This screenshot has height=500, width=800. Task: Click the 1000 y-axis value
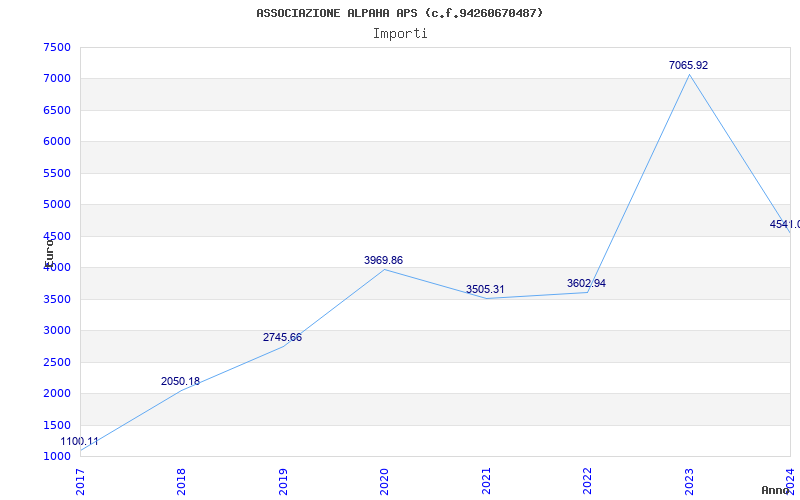(x=57, y=456)
